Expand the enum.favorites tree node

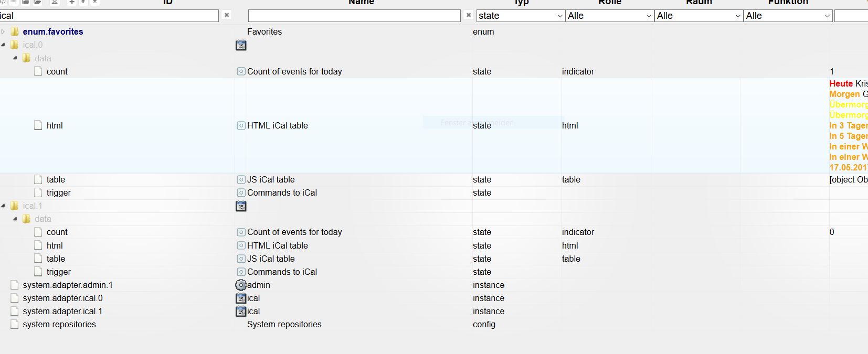coord(3,31)
